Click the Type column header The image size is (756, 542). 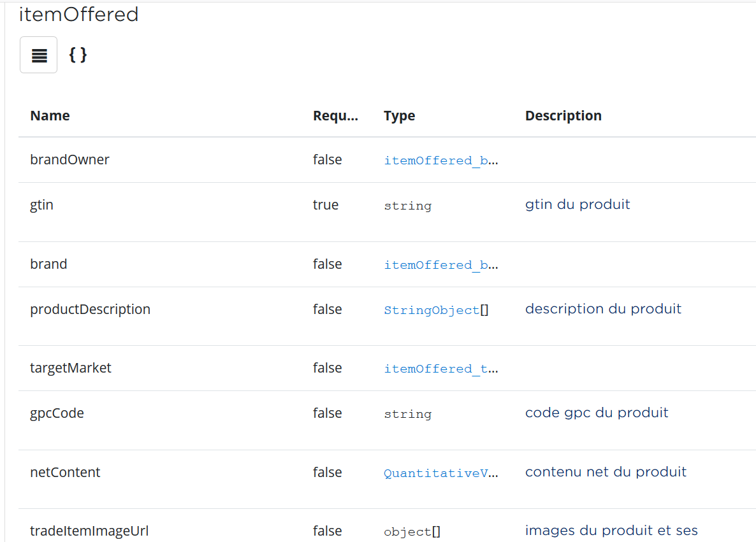pos(399,116)
